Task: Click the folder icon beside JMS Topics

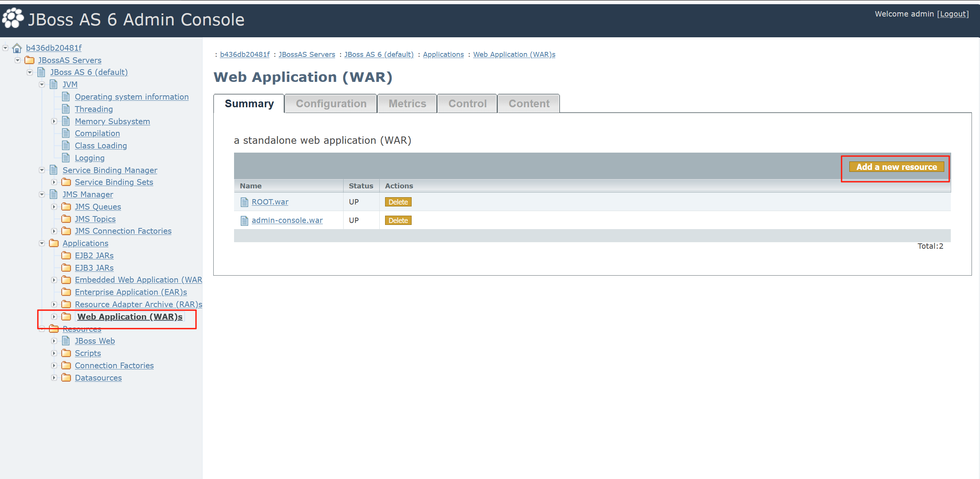Action: click(x=66, y=219)
